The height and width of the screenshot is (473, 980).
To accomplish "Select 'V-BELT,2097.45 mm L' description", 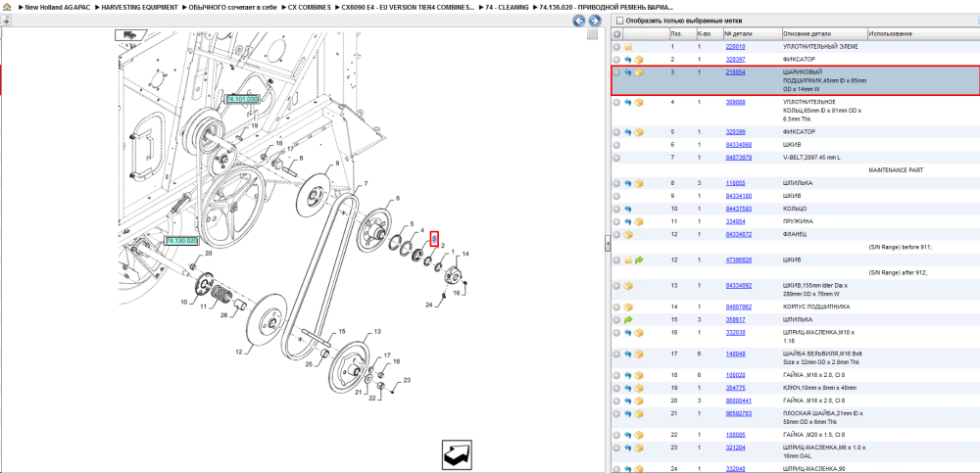I will [811, 158].
